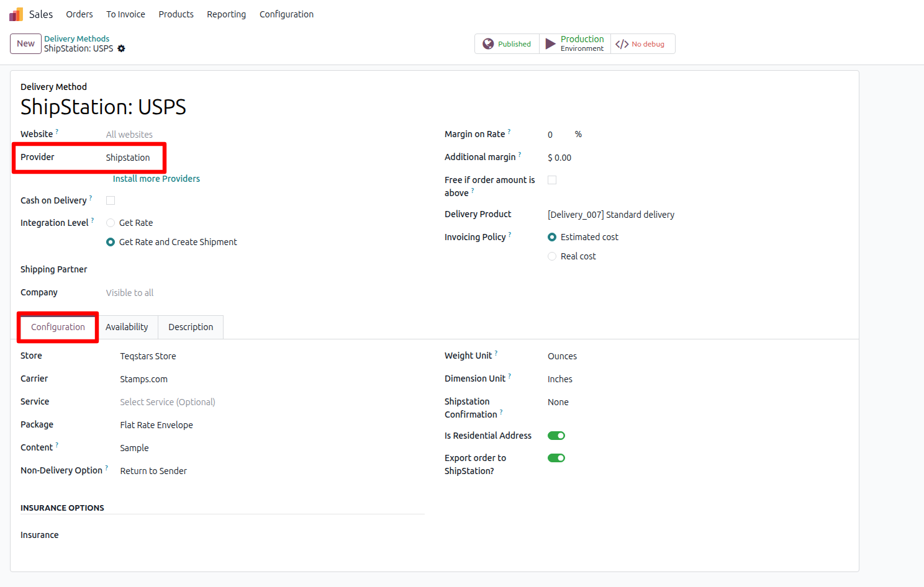Open help tooltip next to Website label
The height and width of the screenshot is (587, 924).
[57, 131]
